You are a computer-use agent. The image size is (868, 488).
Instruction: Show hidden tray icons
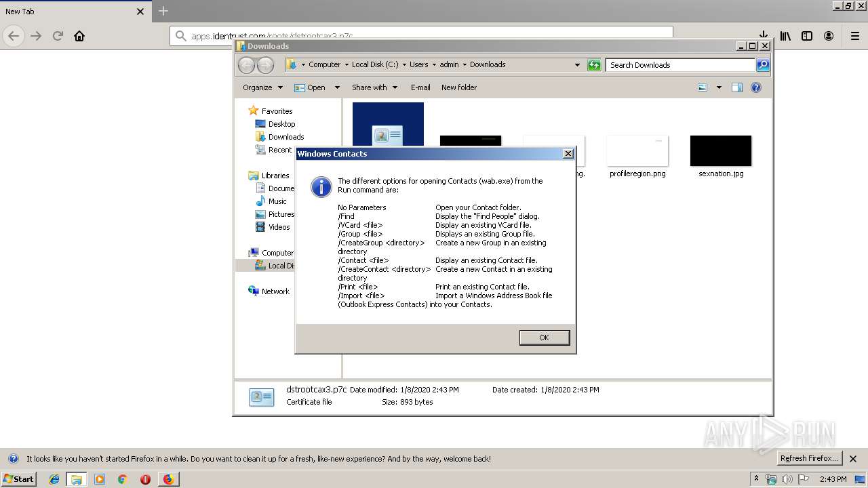click(x=756, y=479)
